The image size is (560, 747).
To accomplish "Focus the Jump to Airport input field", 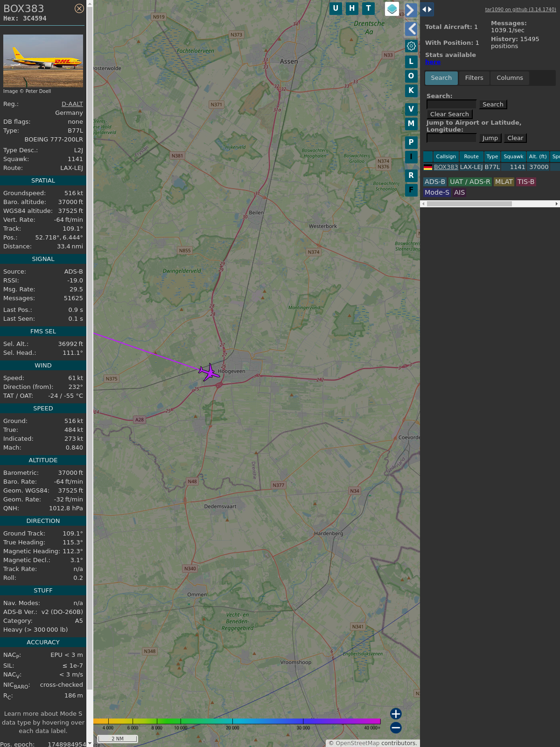I will [451, 138].
